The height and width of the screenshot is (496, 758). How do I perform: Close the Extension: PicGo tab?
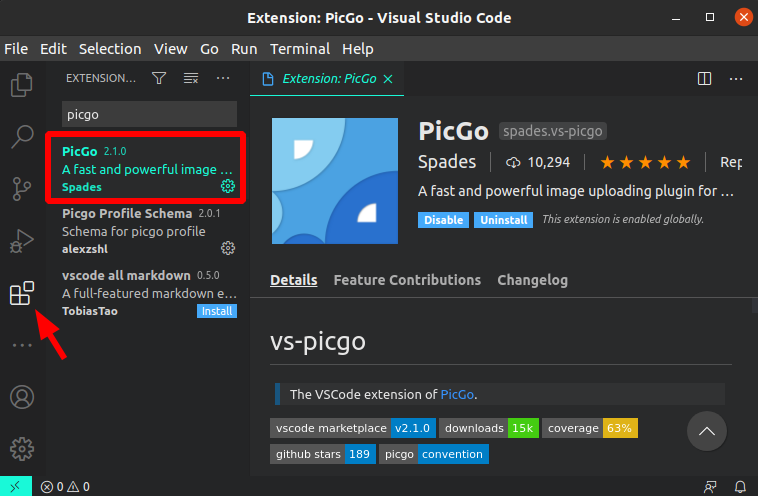[388, 79]
